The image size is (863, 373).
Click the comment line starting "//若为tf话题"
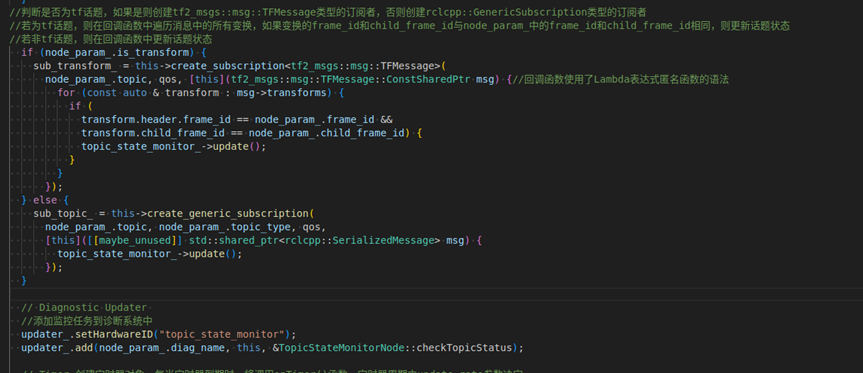point(400,26)
